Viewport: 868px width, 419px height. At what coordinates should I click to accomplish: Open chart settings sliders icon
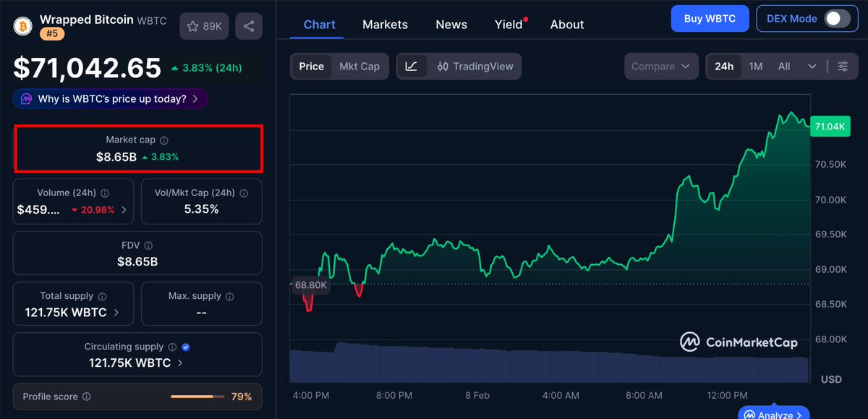pos(843,67)
